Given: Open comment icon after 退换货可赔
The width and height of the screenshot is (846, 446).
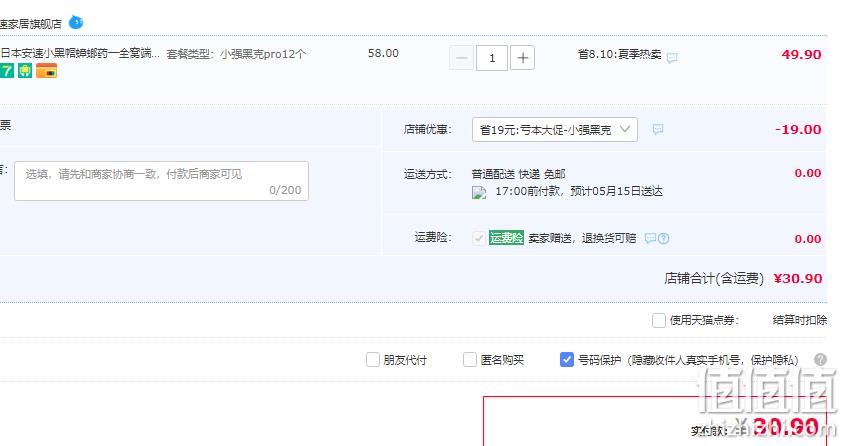Looking at the screenshot, I should point(651,238).
